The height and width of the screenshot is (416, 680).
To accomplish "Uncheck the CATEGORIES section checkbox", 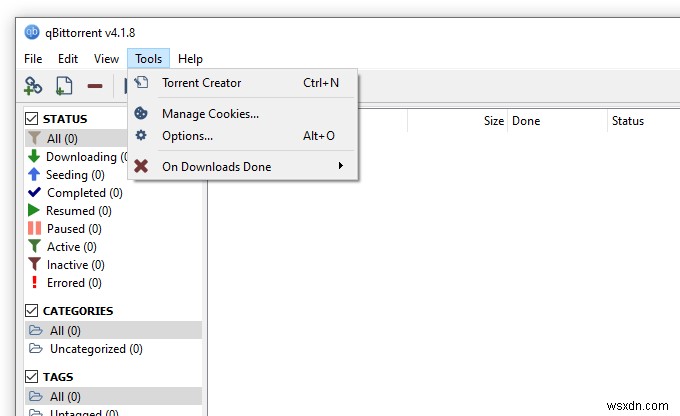I will point(31,310).
